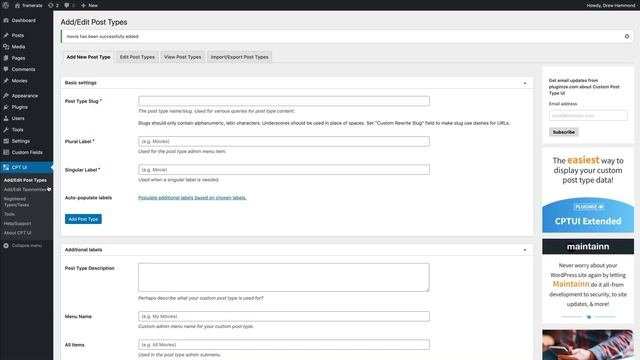Click the Singular Label field

point(284,169)
